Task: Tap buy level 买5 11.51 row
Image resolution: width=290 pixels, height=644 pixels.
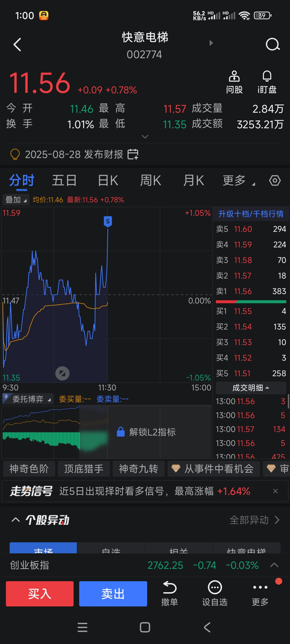Action: [x=251, y=373]
